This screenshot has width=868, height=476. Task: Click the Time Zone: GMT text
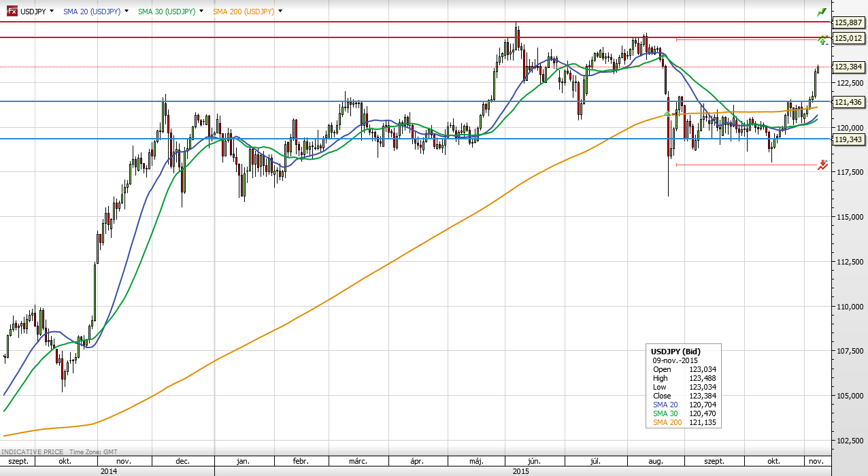[95, 452]
